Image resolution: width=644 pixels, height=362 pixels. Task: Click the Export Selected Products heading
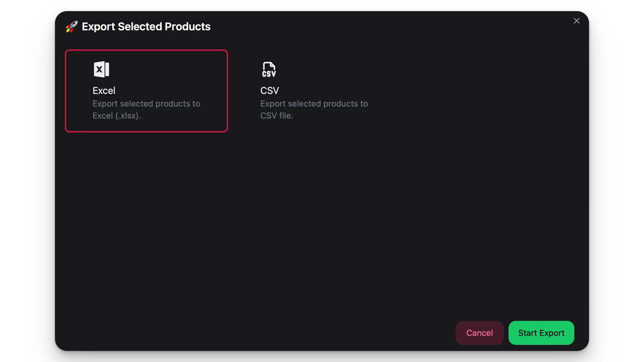(146, 27)
